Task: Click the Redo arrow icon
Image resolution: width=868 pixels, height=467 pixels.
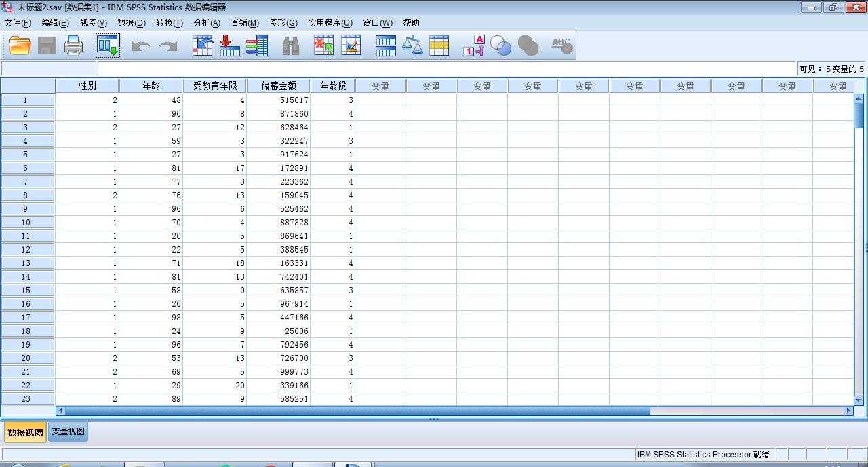Action: pos(167,46)
